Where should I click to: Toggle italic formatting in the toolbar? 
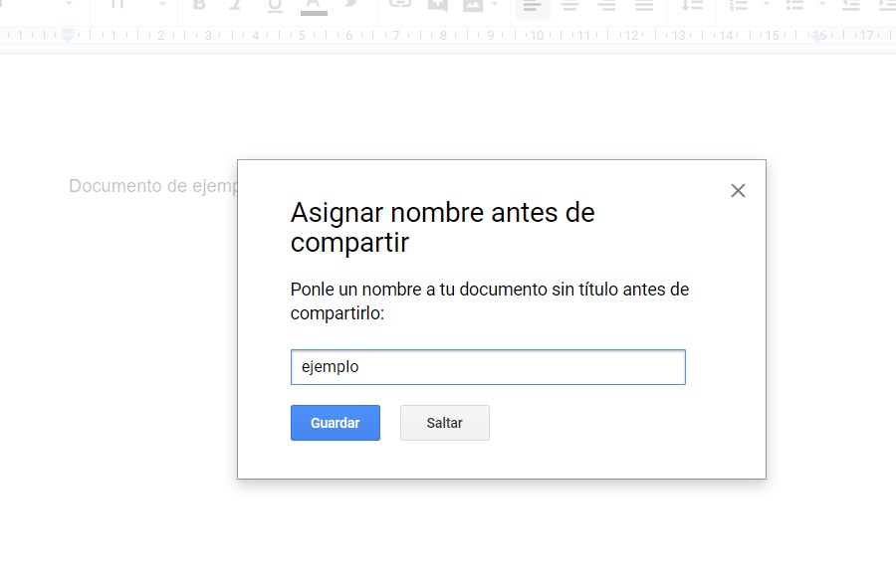(237, 5)
